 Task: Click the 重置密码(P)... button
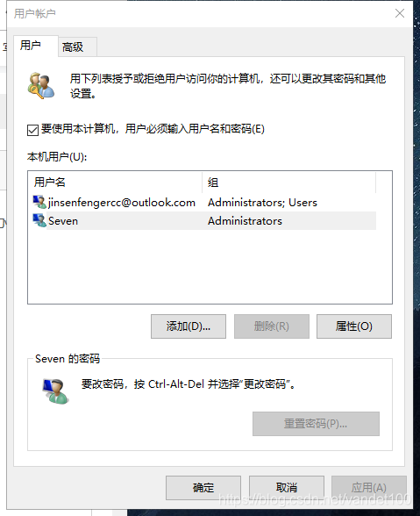click(x=316, y=424)
